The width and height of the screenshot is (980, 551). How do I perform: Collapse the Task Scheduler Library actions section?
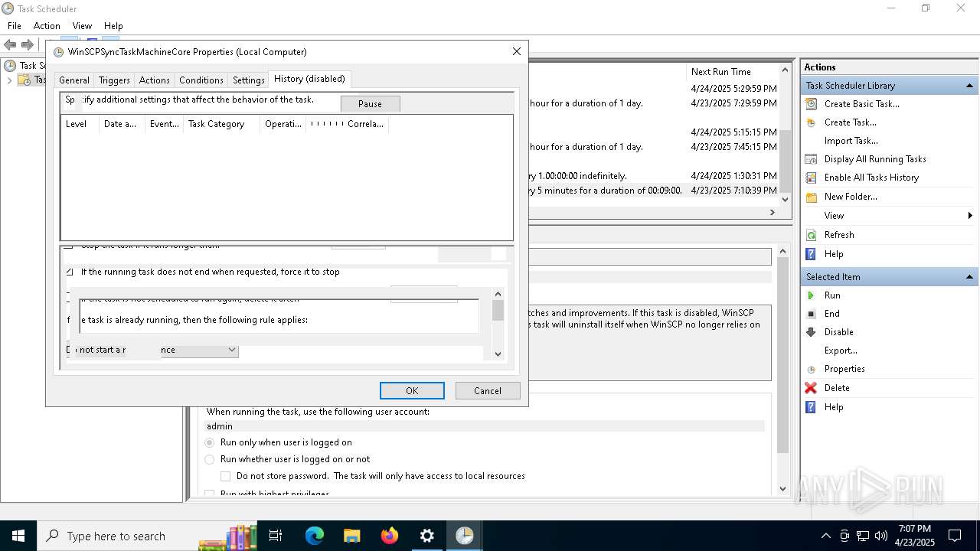pos(969,86)
